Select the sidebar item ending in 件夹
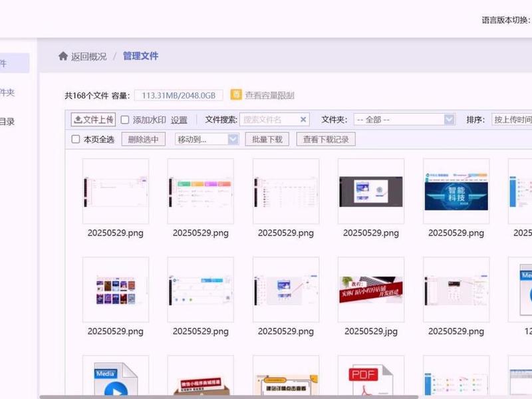 click(x=7, y=92)
